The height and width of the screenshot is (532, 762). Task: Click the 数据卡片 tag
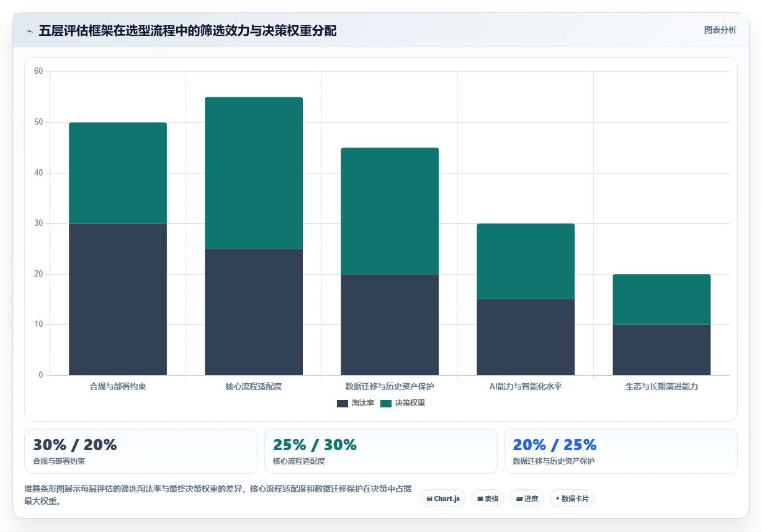572,499
